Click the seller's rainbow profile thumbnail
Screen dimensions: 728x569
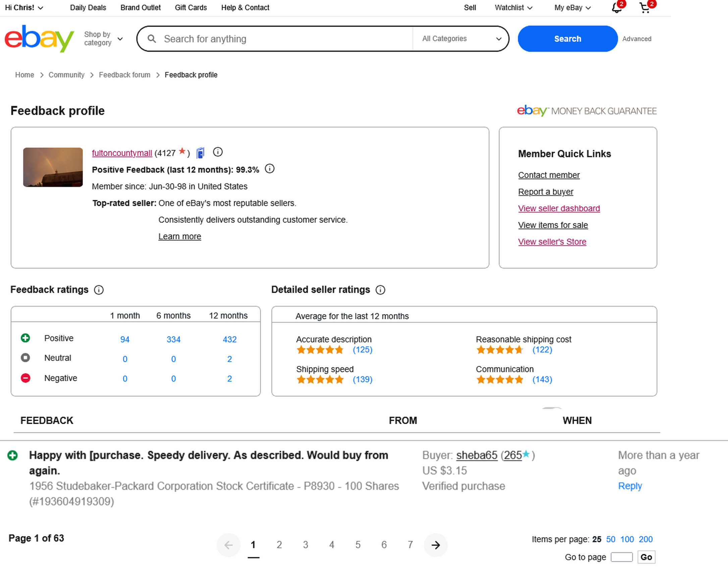[x=53, y=167]
